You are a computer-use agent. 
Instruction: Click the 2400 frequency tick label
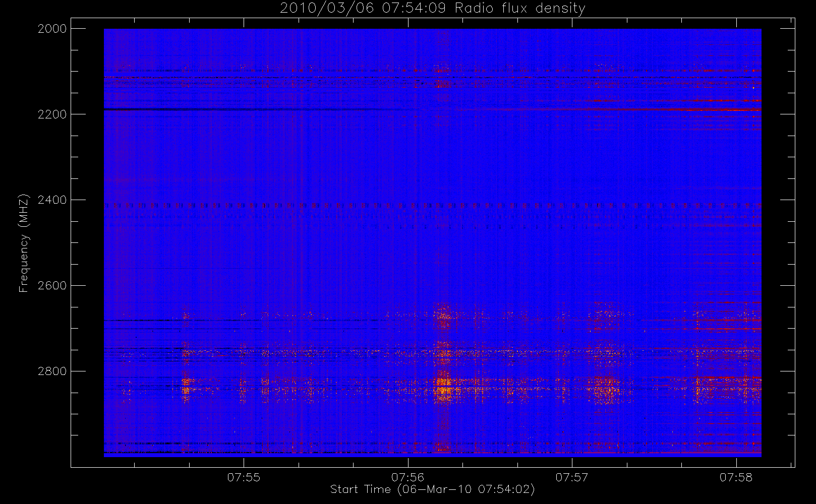tap(52, 200)
